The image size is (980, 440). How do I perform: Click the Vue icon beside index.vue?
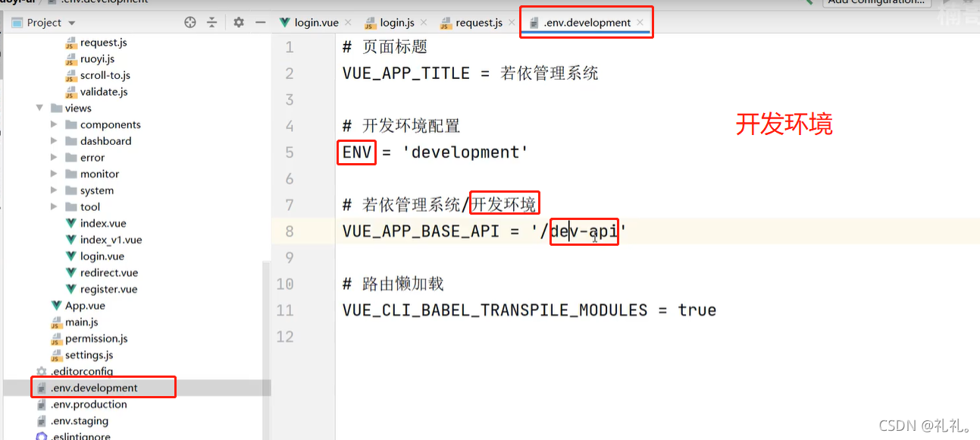point(71,223)
